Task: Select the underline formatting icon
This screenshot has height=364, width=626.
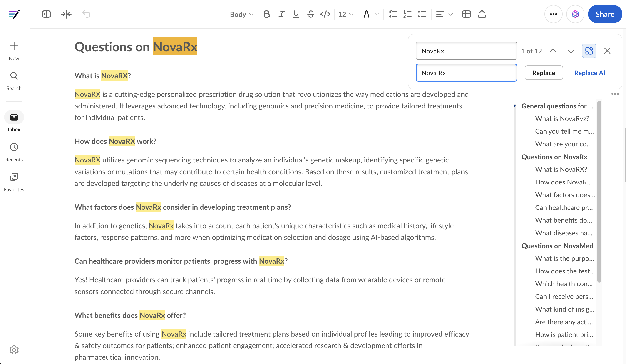Action: pyautogui.click(x=296, y=14)
